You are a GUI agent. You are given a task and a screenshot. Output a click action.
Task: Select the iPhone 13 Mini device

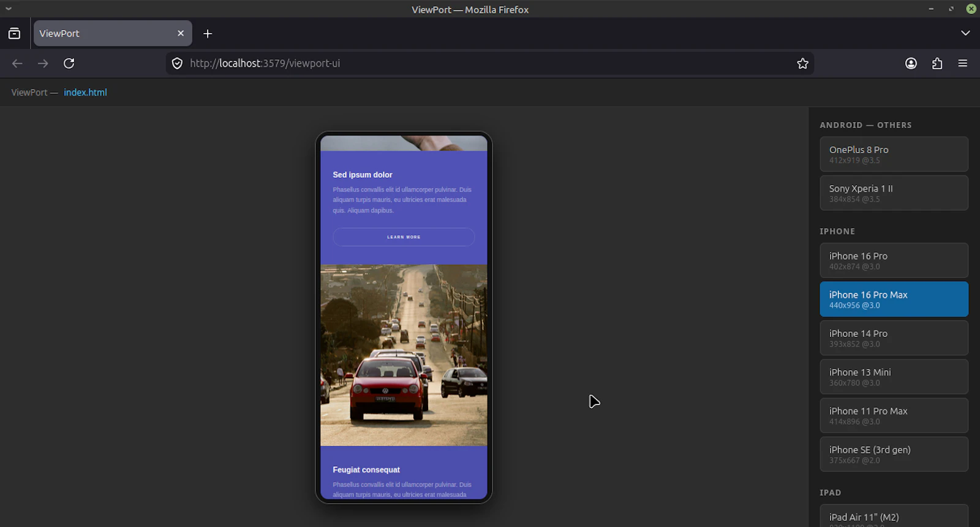[894, 377]
